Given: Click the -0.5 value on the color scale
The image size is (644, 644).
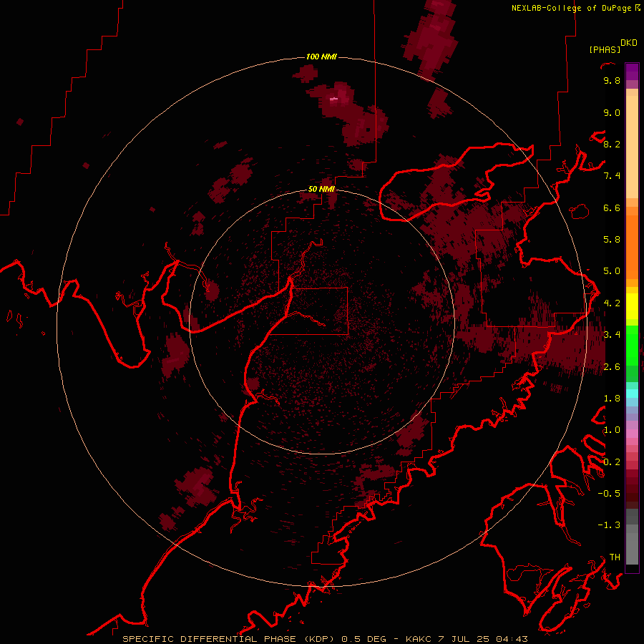Looking at the screenshot, I should point(609,494).
